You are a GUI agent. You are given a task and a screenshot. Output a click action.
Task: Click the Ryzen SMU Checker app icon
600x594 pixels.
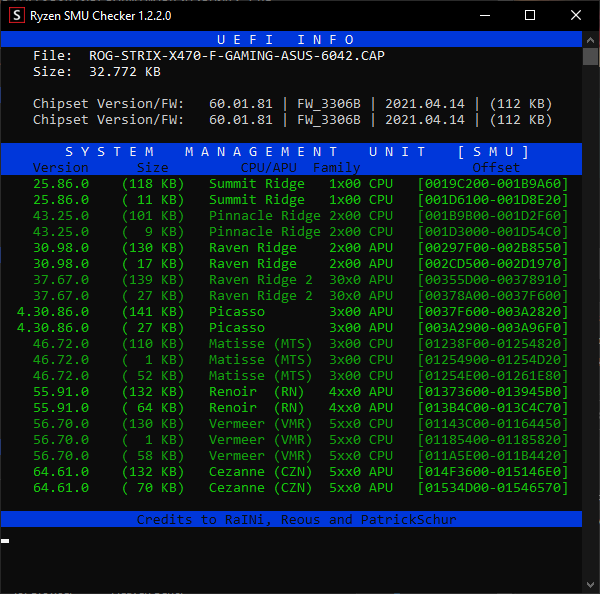coord(16,16)
